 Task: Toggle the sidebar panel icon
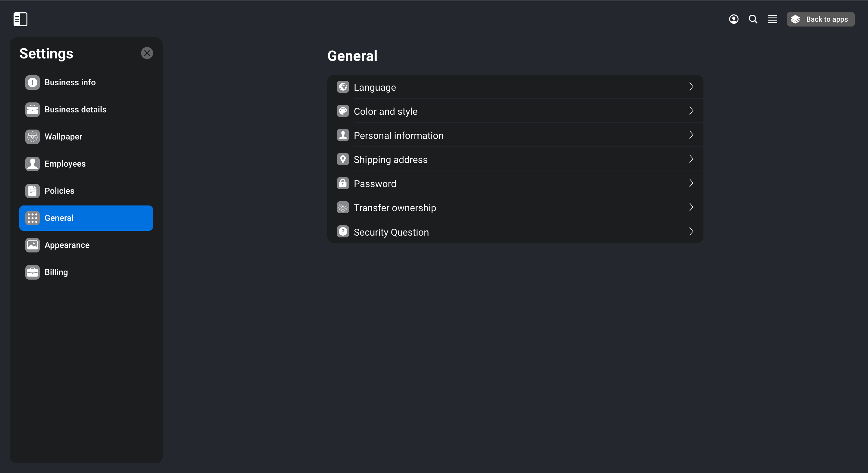(x=20, y=19)
